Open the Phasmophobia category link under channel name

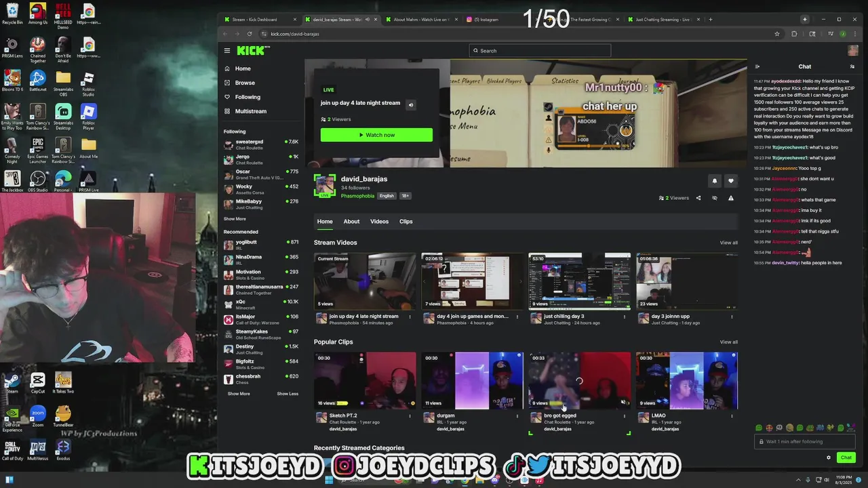click(x=357, y=196)
